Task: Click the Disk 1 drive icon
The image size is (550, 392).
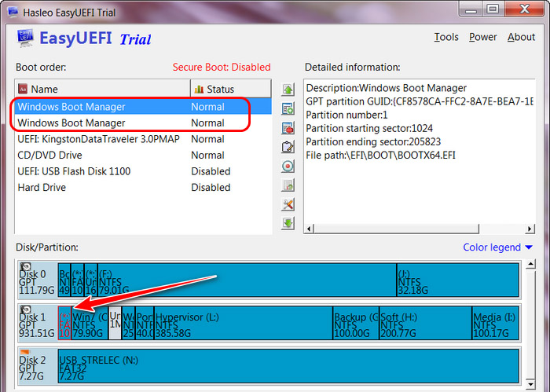Action: [26, 310]
